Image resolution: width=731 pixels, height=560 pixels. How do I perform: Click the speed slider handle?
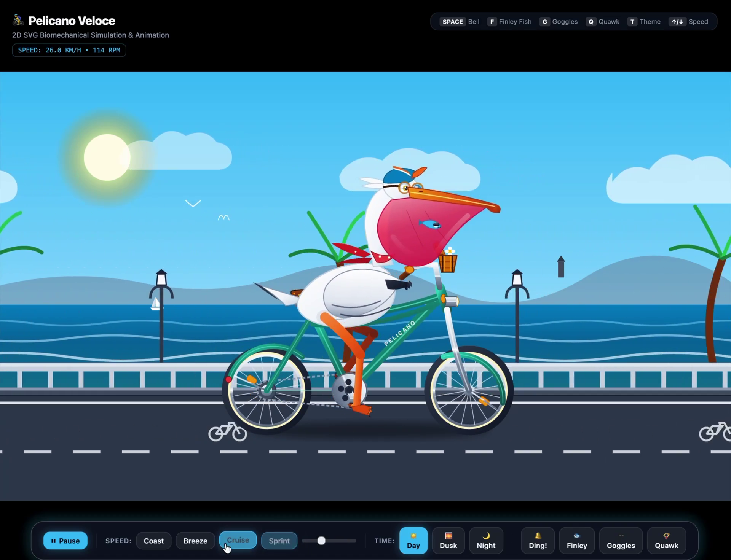tap(321, 541)
